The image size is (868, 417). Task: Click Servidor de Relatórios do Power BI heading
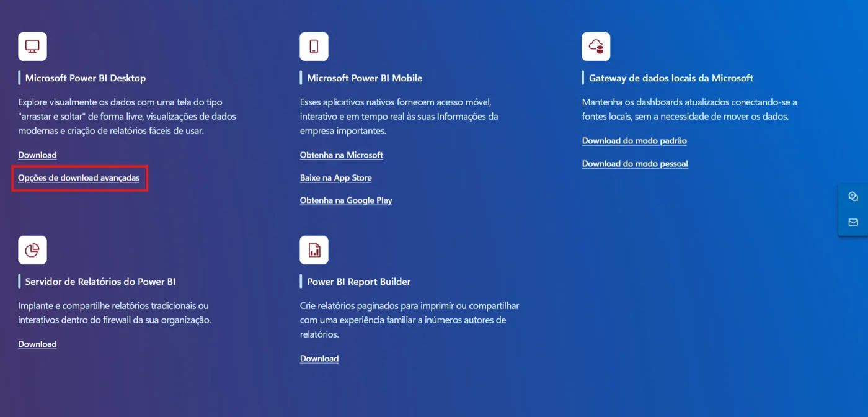coord(100,282)
